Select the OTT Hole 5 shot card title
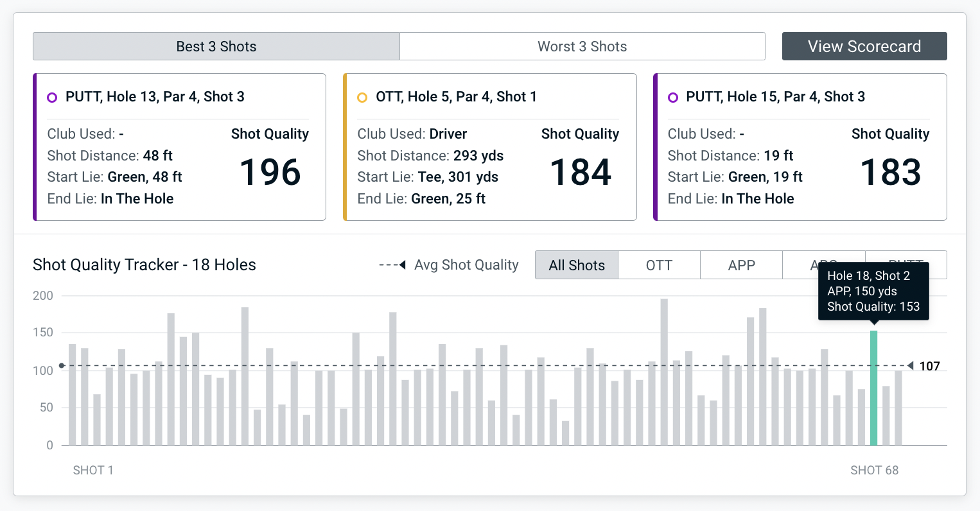 pyautogui.click(x=456, y=97)
